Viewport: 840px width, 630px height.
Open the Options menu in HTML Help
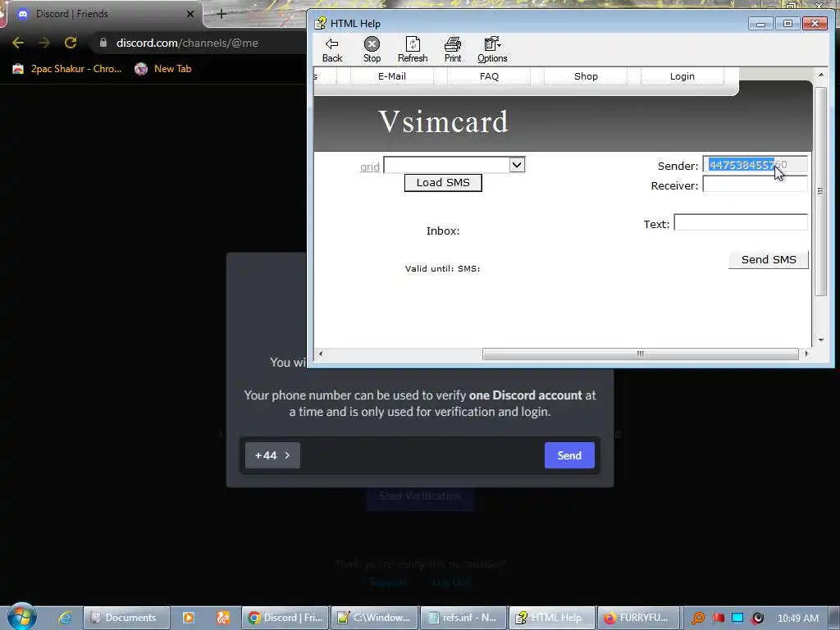tap(492, 50)
